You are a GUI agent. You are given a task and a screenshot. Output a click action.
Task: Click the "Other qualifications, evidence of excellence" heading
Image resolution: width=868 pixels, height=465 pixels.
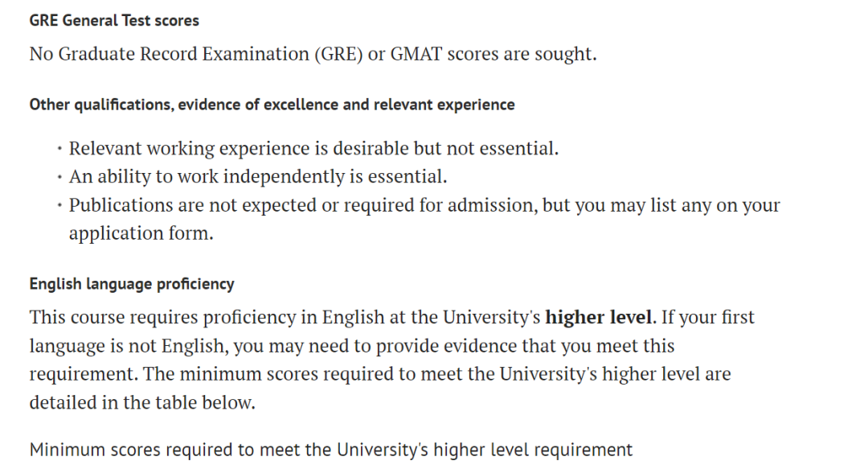[x=272, y=105]
